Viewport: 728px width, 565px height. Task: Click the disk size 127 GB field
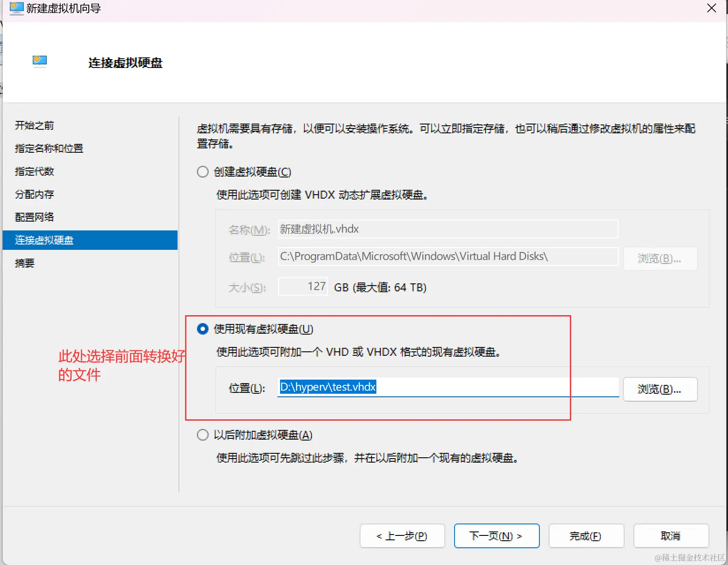[x=303, y=286]
